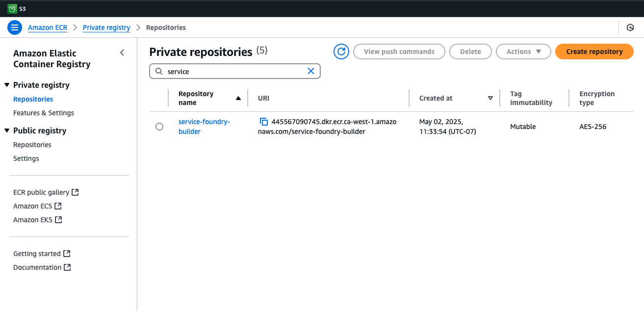Collapse the sidebar with the left chevron
The width and height of the screenshot is (644, 311).
pos(122,52)
